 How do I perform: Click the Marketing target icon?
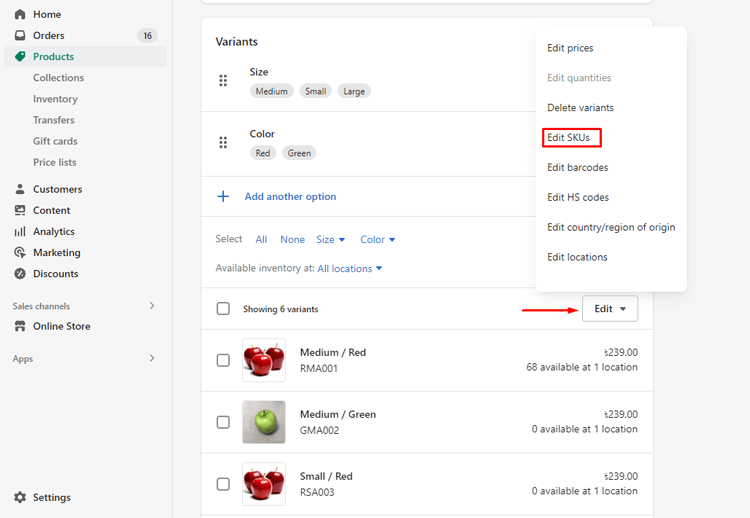[20, 253]
